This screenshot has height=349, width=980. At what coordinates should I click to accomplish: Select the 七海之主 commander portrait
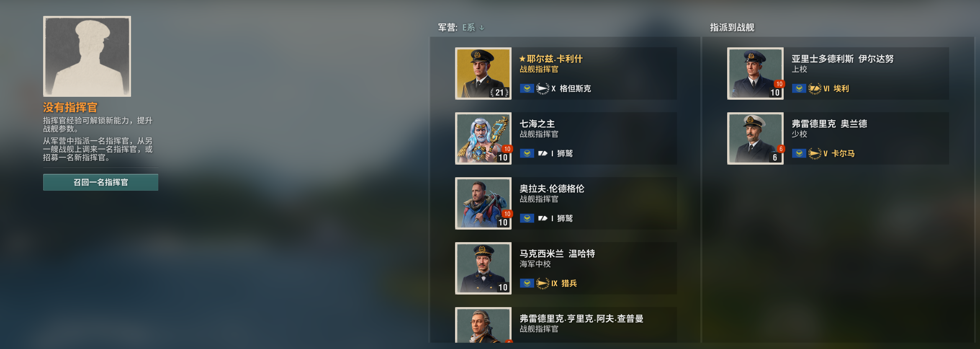483,138
